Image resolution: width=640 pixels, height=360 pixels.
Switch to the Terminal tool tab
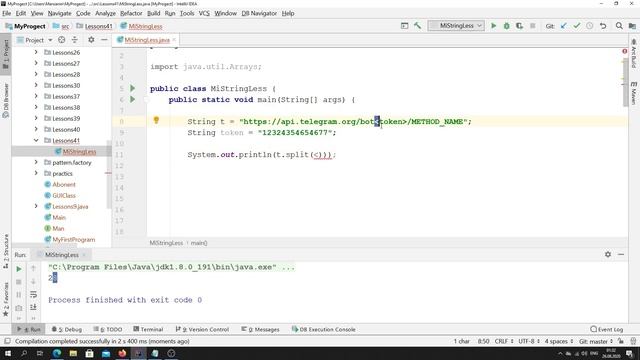[x=148, y=329]
